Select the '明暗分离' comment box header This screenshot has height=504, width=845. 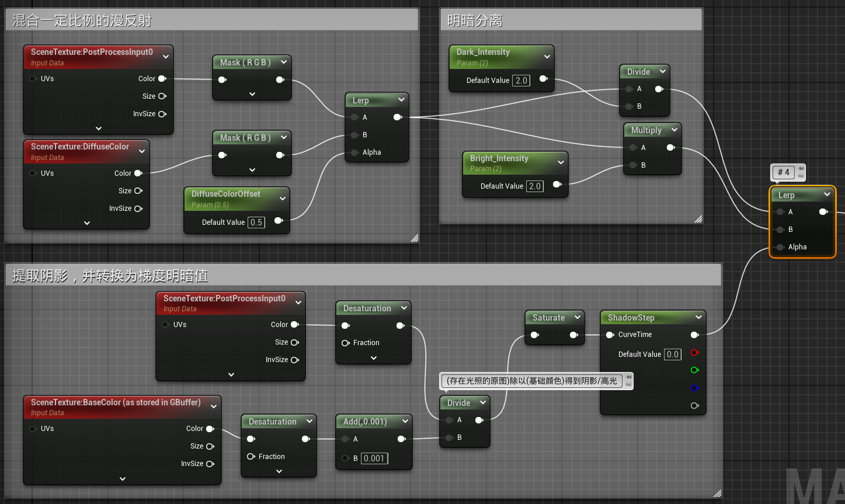point(570,20)
